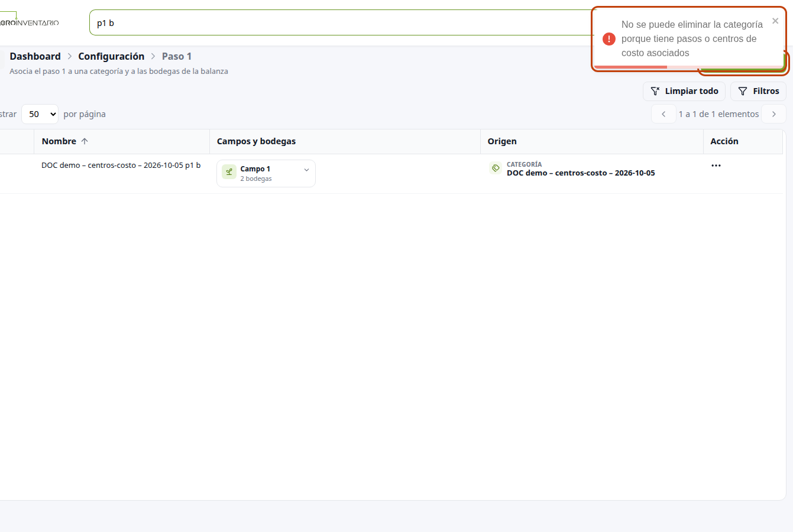Open the three-dot actions menu for the row

716,166
